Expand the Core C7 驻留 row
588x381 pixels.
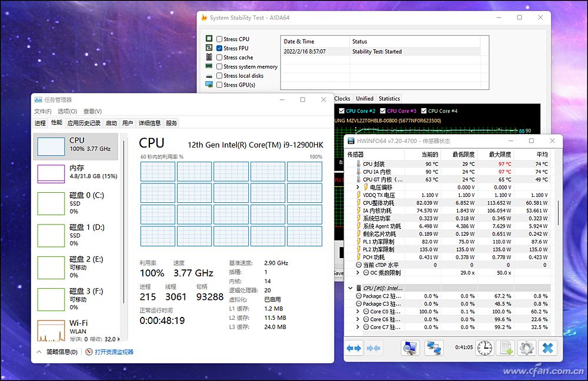358,327
